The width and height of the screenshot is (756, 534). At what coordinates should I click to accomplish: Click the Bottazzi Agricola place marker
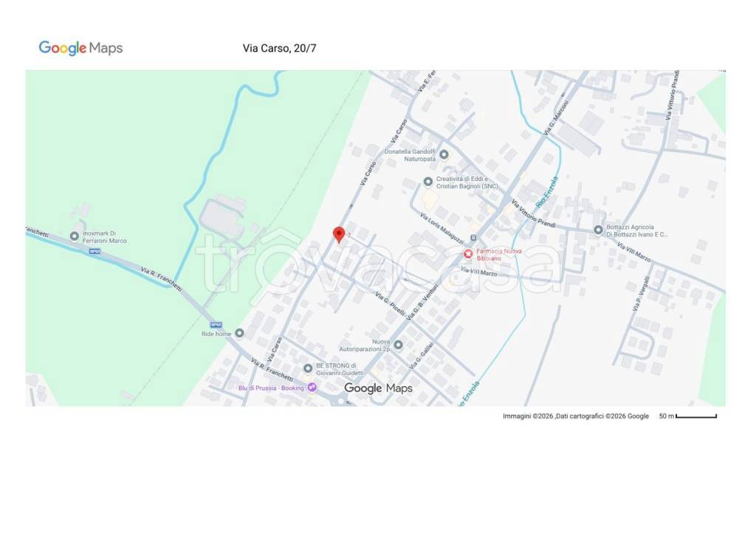pyautogui.click(x=598, y=230)
